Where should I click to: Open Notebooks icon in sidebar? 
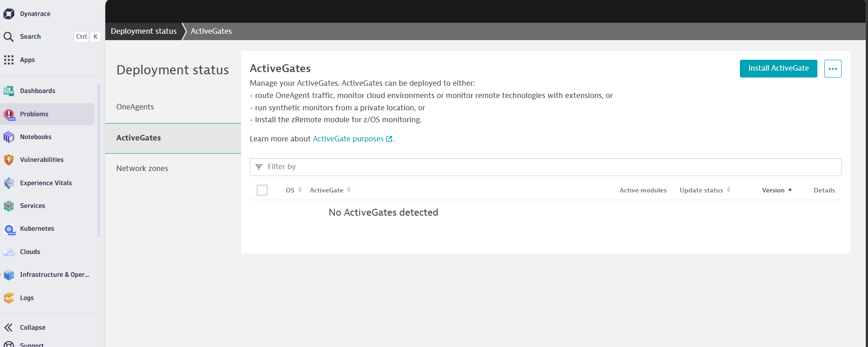point(9,137)
